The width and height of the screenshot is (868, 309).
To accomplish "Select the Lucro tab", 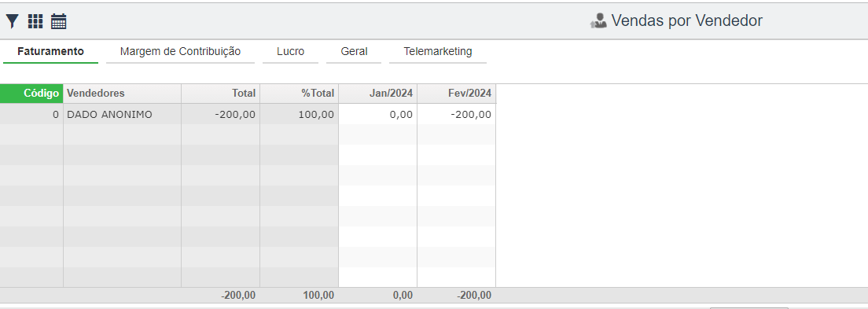I will (291, 52).
